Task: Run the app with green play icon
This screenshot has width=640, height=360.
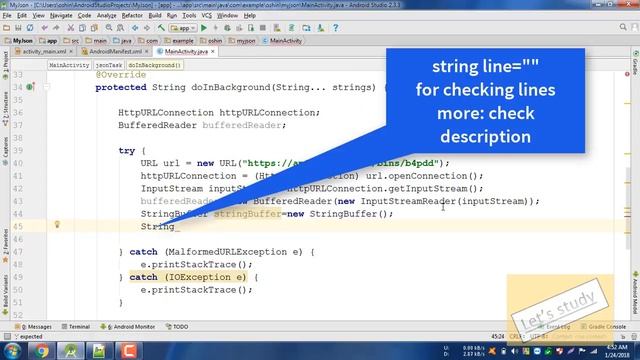Action: click(204, 28)
